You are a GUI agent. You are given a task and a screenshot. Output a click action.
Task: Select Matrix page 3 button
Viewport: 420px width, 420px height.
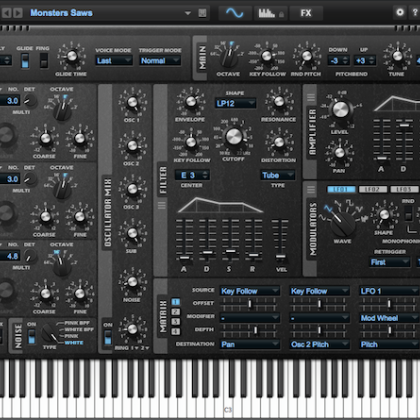tap(175, 322)
